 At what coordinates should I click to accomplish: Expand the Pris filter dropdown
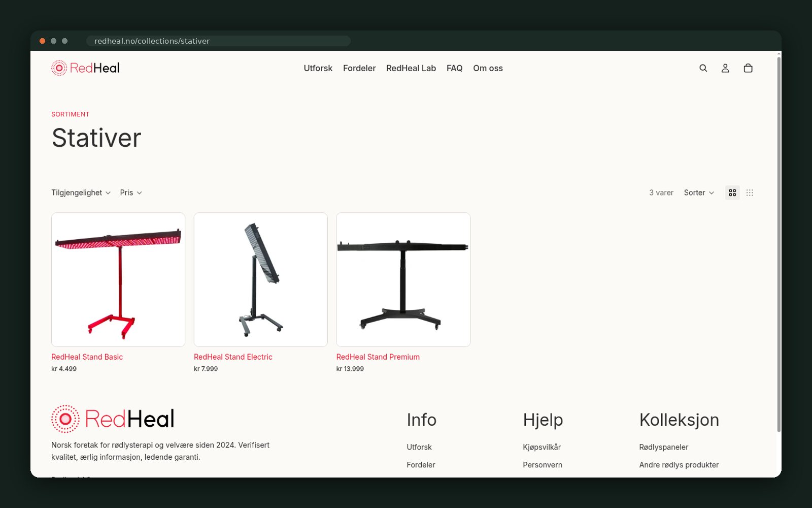click(131, 193)
